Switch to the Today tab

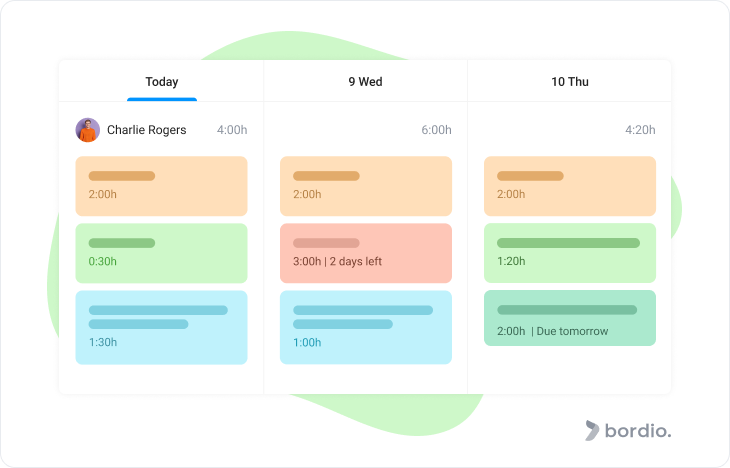[x=162, y=81]
